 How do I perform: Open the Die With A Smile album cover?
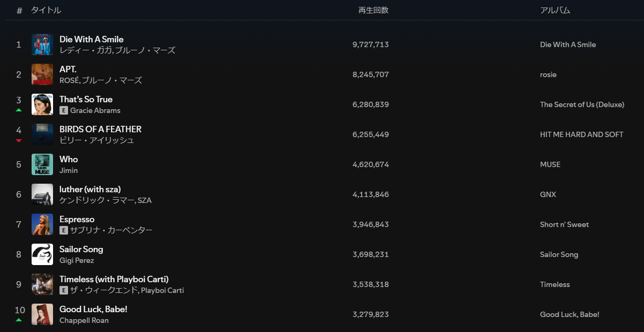click(42, 44)
